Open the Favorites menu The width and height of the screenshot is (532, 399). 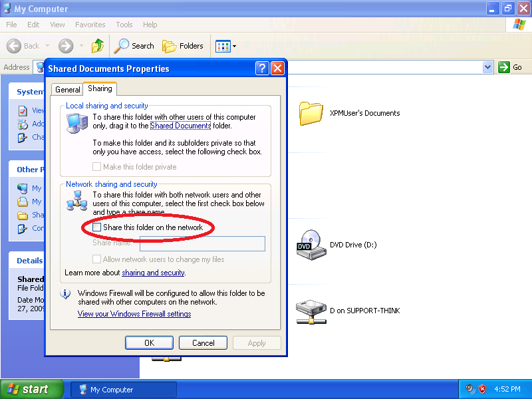click(x=90, y=25)
